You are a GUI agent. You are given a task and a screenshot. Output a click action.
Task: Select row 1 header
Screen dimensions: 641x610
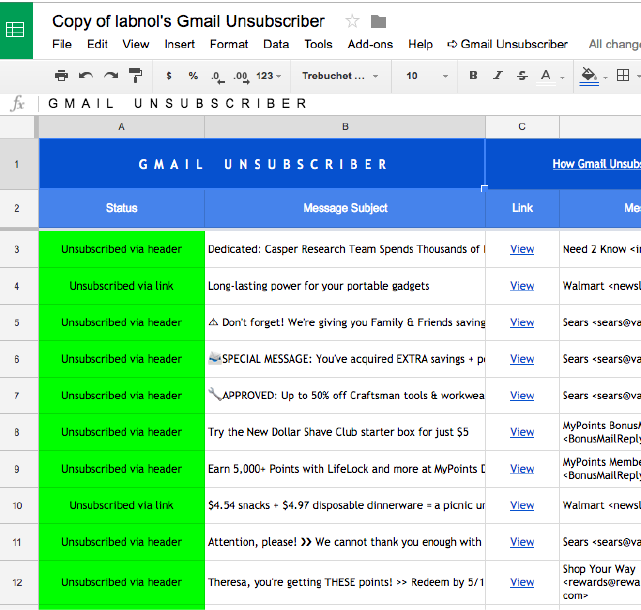(17, 164)
